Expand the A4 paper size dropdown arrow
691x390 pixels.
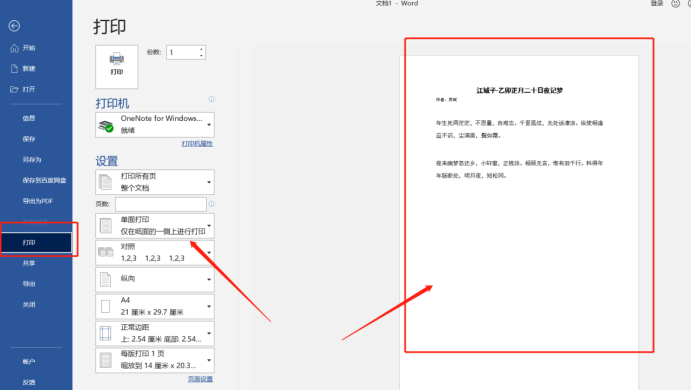(209, 306)
